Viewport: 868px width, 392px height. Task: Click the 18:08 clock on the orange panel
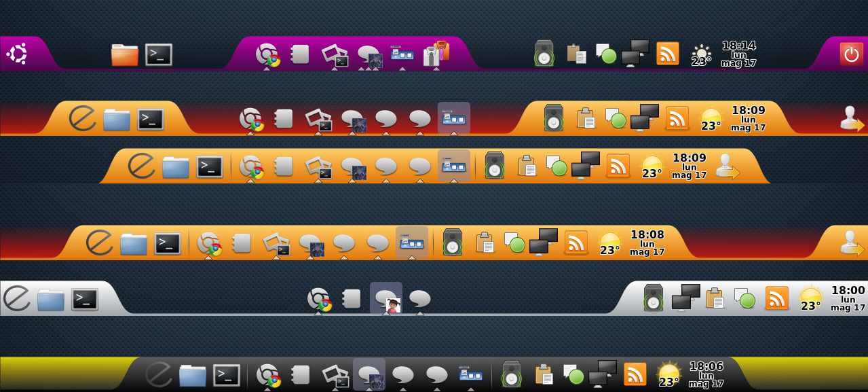point(647,243)
